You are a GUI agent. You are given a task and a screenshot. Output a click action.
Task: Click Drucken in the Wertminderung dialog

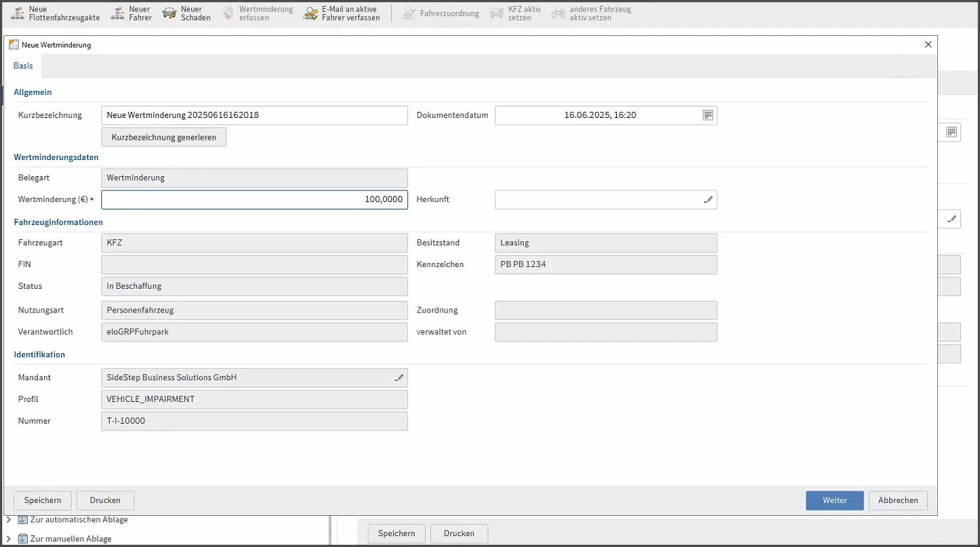coord(105,500)
